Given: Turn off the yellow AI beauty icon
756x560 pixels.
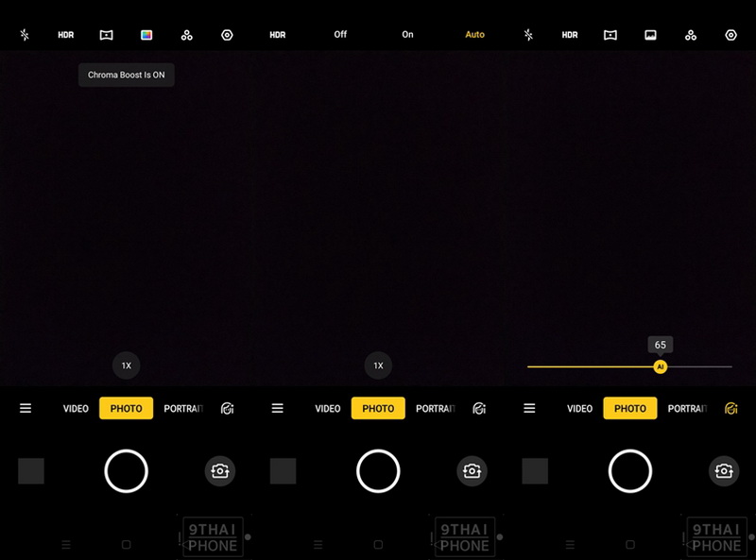Looking at the screenshot, I should coord(730,408).
